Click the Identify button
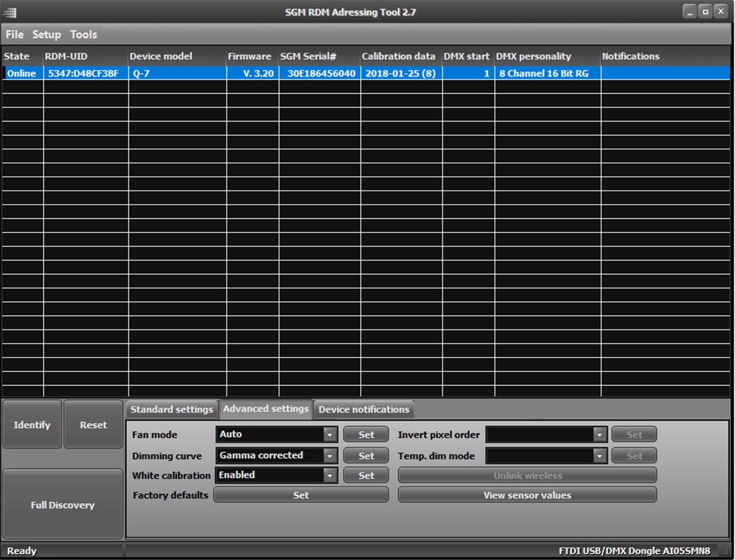Viewport: 735px width, 560px height. [32, 424]
